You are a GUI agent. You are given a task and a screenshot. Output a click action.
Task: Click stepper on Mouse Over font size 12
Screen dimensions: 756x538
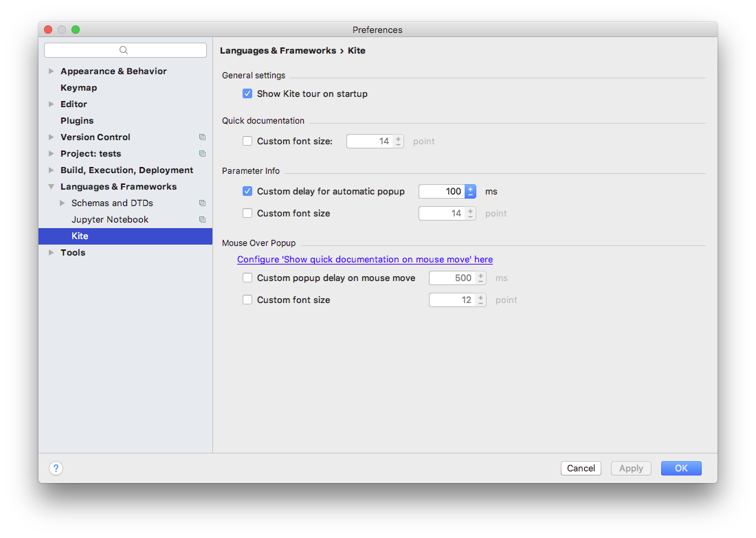pyautogui.click(x=480, y=300)
